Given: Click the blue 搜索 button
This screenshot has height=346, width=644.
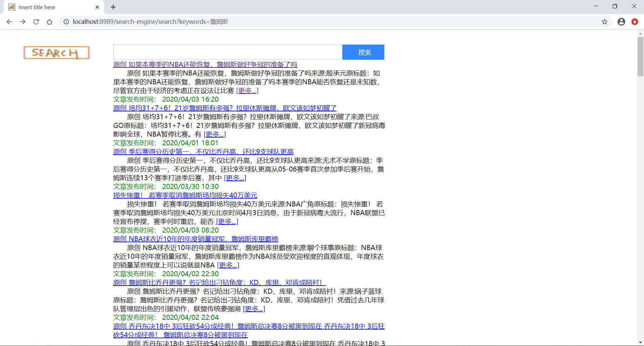Looking at the screenshot, I should [363, 52].
